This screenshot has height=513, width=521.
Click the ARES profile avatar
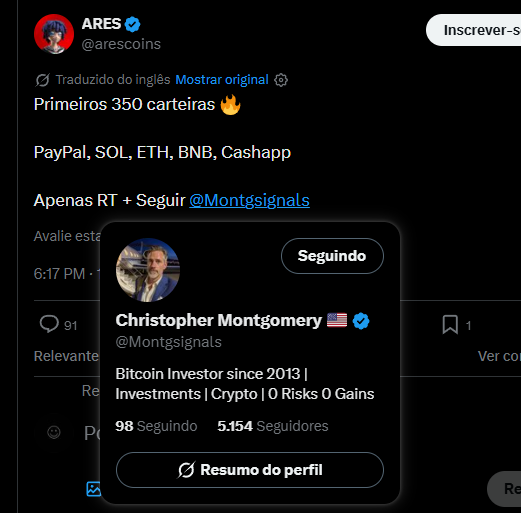point(54,34)
